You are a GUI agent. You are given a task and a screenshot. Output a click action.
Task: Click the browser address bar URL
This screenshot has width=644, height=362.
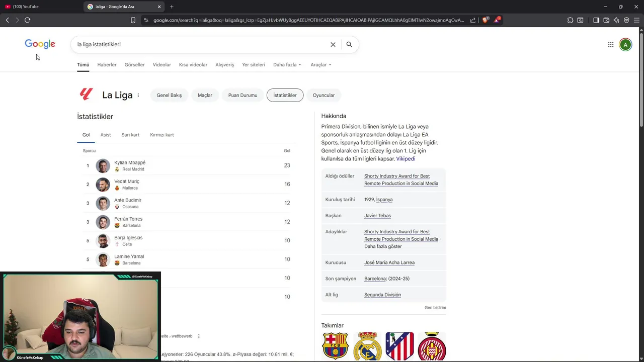coord(308,20)
